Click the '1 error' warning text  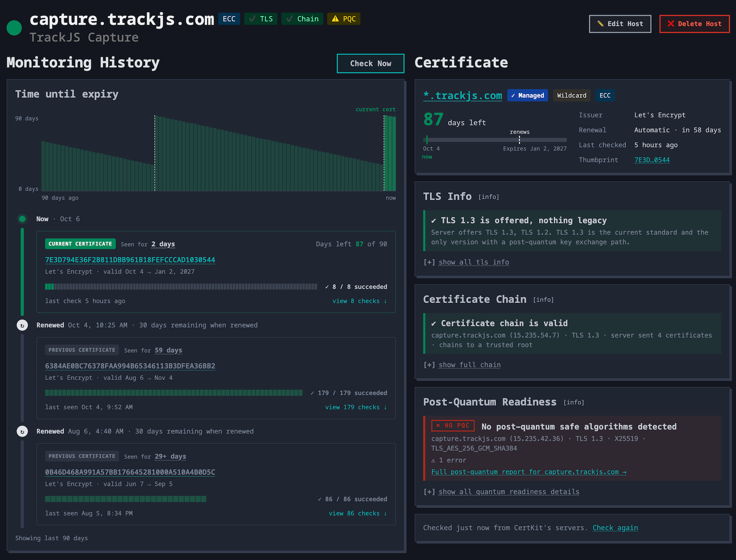[449, 460]
